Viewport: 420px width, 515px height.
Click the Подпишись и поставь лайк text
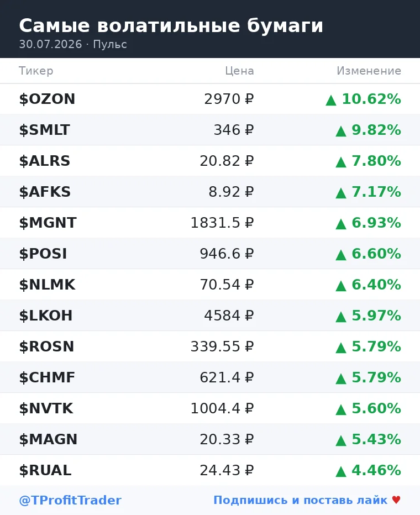[x=301, y=500]
